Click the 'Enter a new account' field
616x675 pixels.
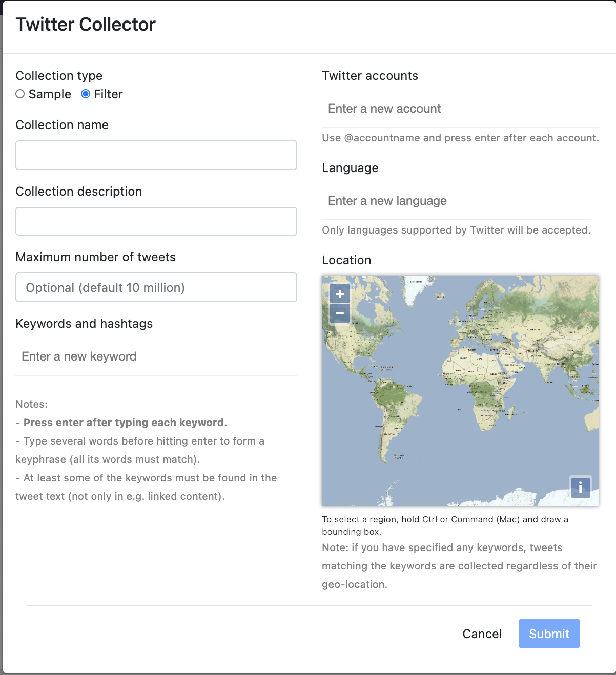tap(461, 109)
